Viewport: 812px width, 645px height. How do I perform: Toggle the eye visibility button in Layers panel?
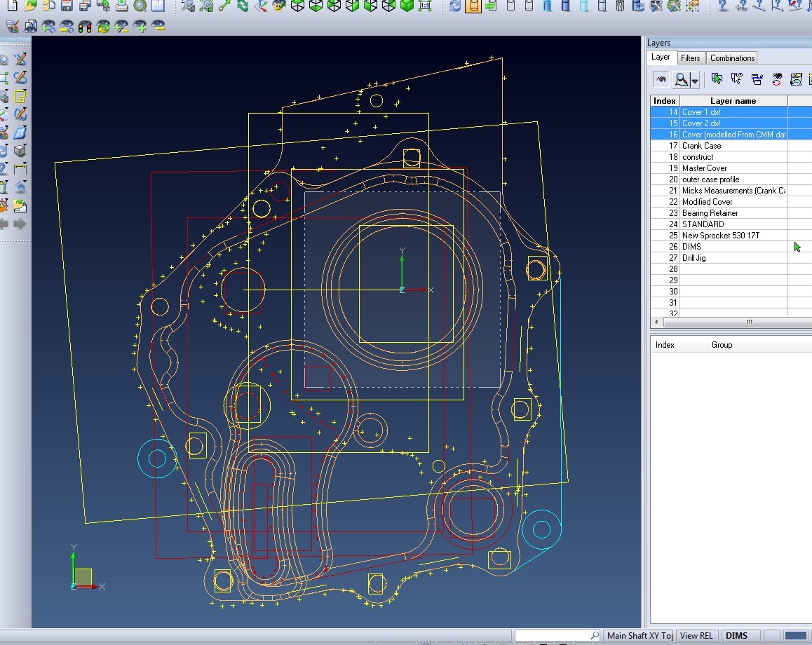coord(661,79)
